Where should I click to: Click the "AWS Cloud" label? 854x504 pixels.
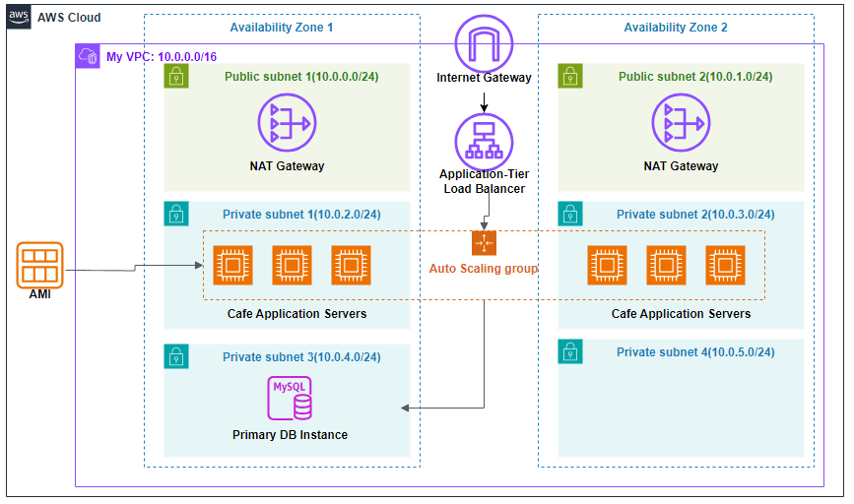coord(69,18)
